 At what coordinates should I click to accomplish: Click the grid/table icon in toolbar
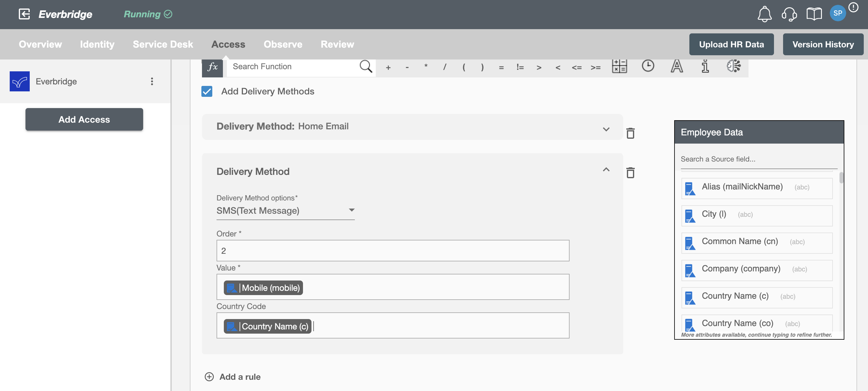click(x=619, y=66)
